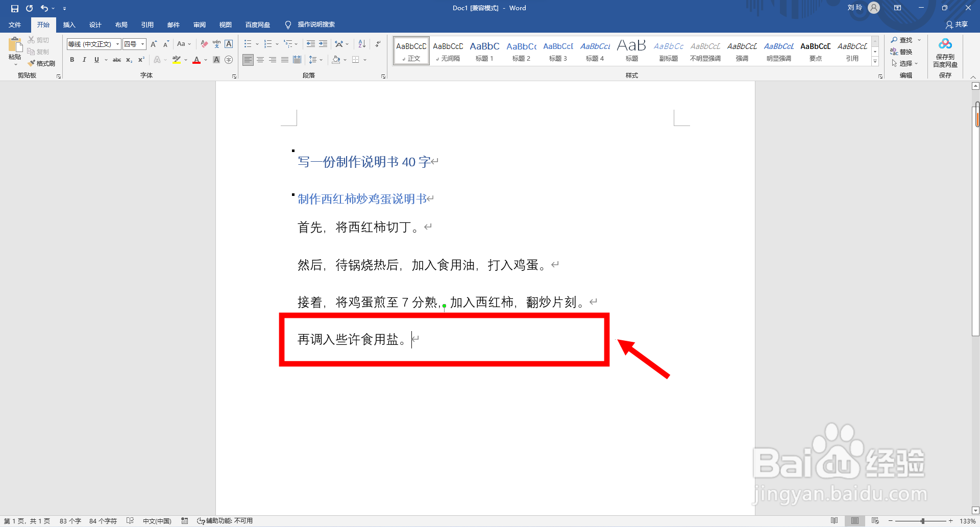Clear all formatting with the eraser icon
This screenshot has height=527, width=980.
(204, 44)
